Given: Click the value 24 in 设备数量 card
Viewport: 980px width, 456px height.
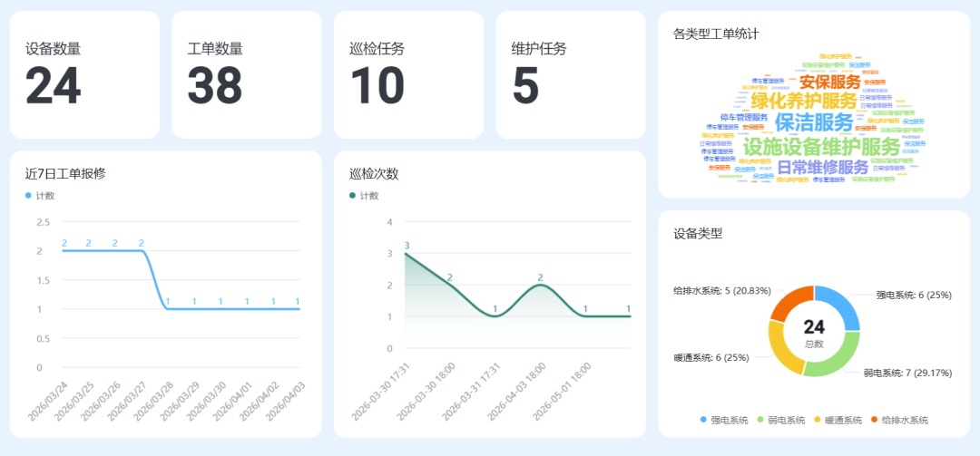Looking at the screenshot, I should click(54, 85).
